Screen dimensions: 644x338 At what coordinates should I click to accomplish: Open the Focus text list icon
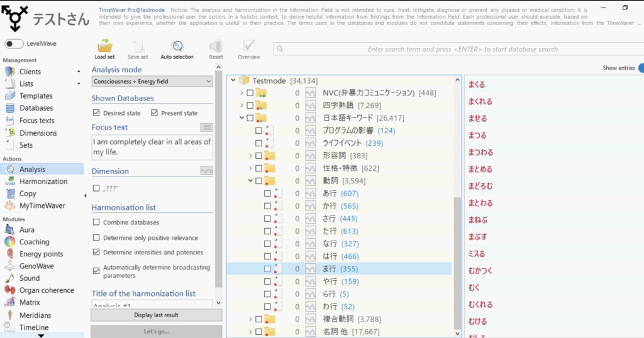click(206, 128)
